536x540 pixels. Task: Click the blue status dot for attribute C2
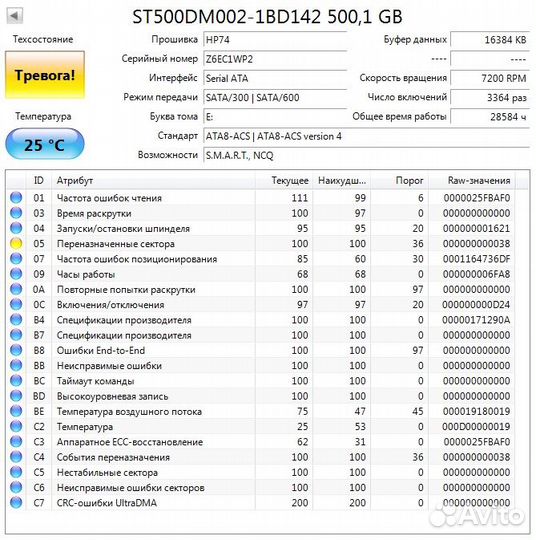16,426
